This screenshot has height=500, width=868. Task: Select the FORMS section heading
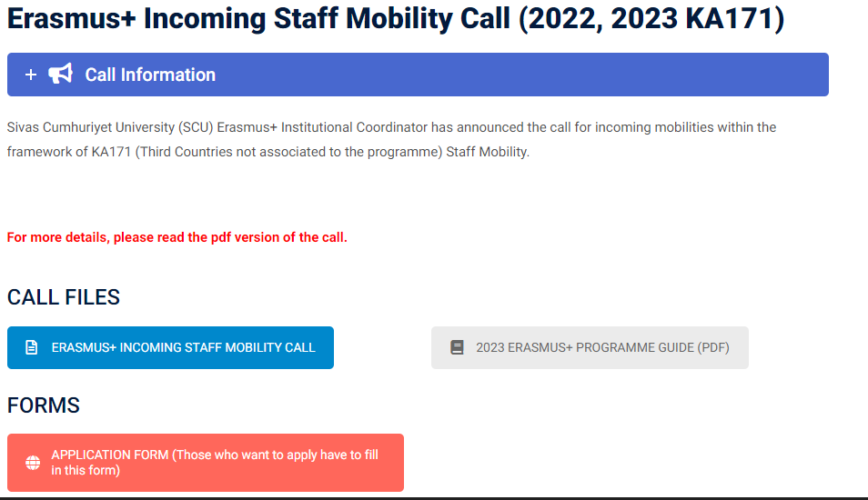coord(44,405)
